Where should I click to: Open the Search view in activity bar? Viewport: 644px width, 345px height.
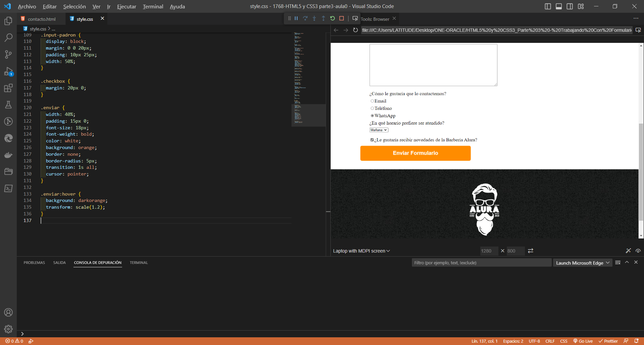tap(8, 38)
